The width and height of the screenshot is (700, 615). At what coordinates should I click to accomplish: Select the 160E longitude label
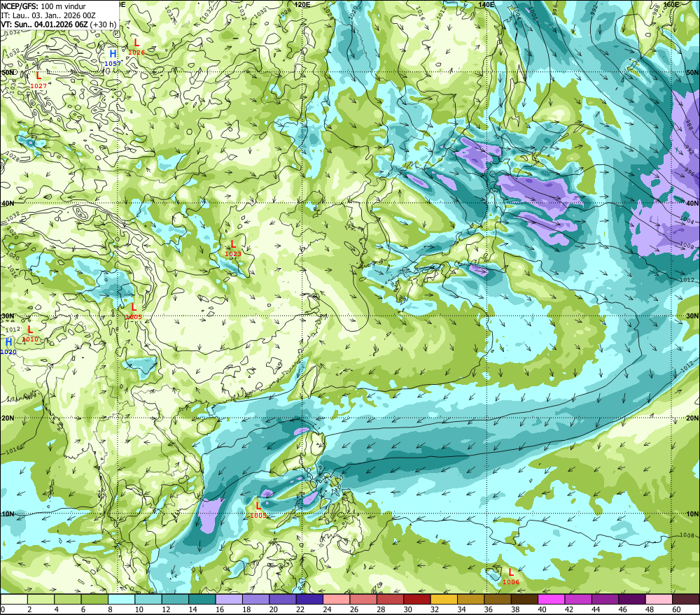pyautogui.click(x=671, y=4)
